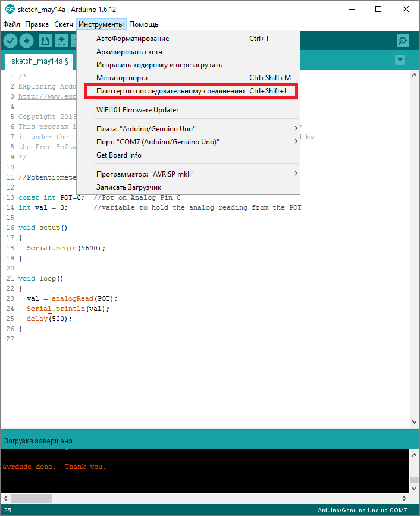Launch Плоттер по последовательному соединению
Viewport: 420px width, 516px height.
188,91
